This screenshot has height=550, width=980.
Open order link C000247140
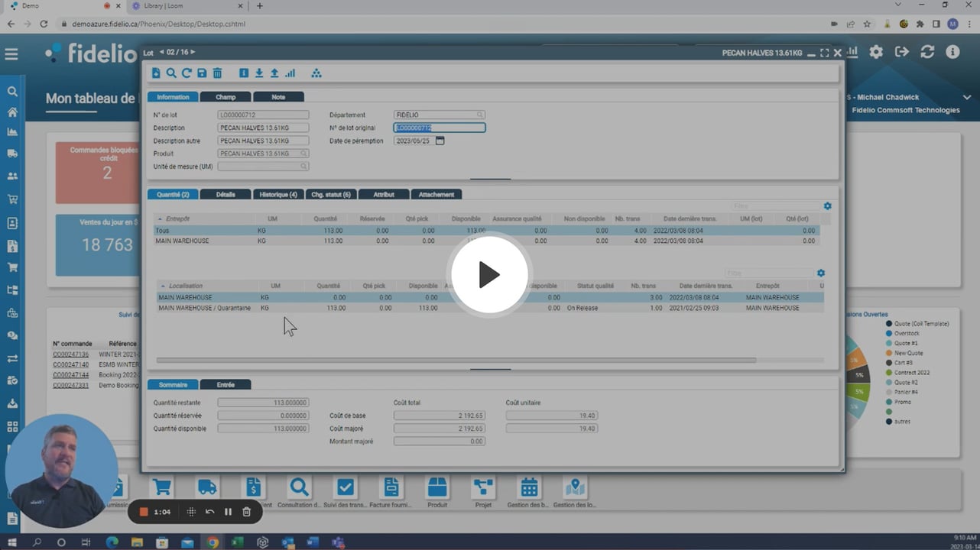[70, 365]
